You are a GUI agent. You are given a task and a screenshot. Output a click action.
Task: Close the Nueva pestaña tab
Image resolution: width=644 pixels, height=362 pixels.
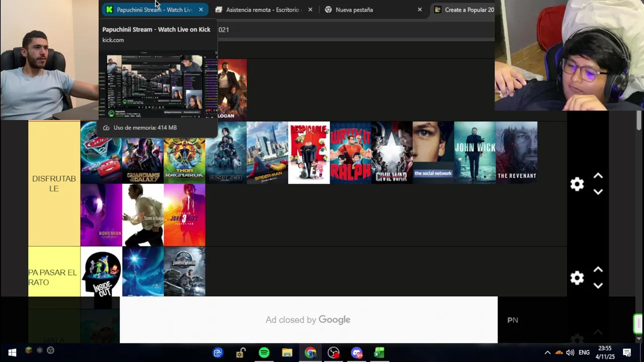(420, 10)
